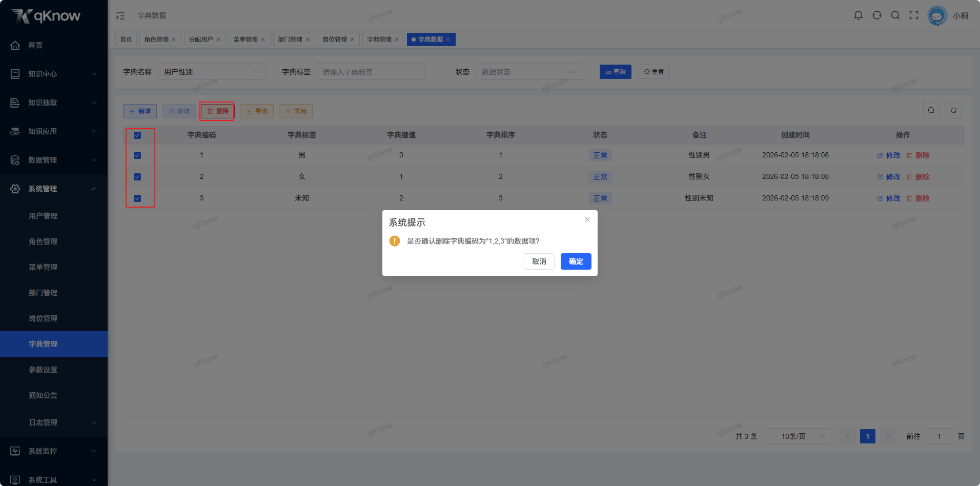The image size is (980, 486).
Task: Close the system prompt dialog X
Action: pyautogui.click(x=587, y=219)
